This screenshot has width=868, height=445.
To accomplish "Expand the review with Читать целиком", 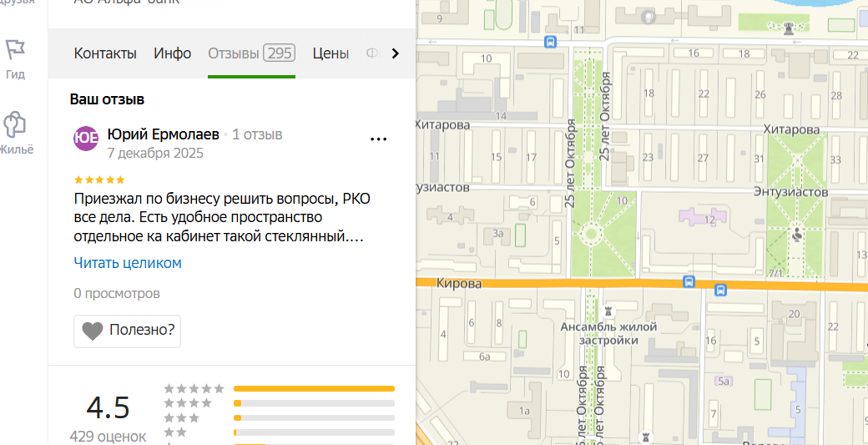I will [128, 263].
